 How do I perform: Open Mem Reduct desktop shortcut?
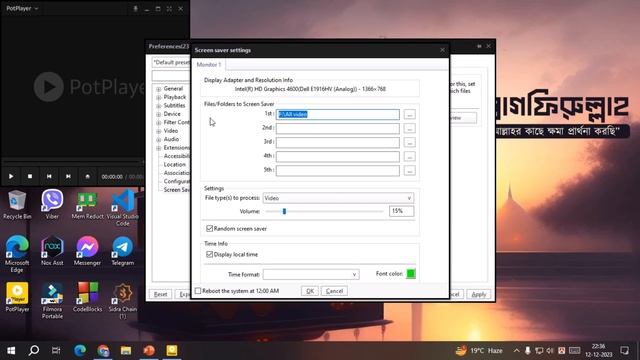pyautogui.click(x=87, y=205)
